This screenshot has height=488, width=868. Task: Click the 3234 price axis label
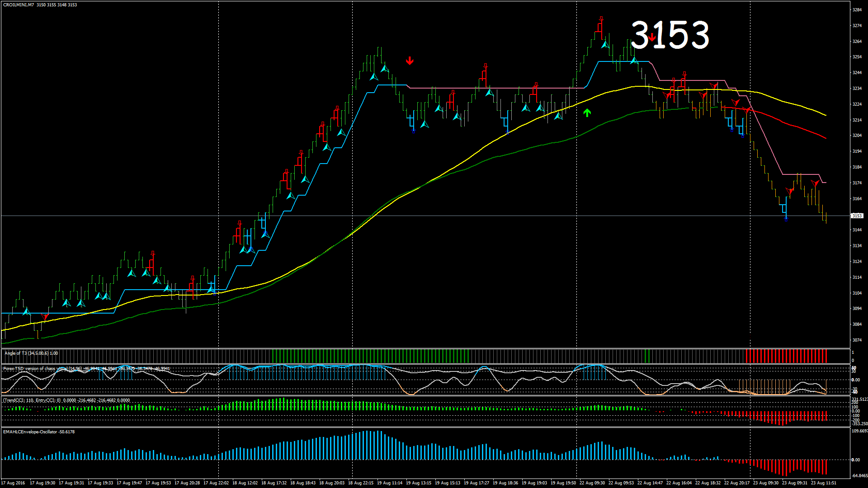(x=857, y=89)
